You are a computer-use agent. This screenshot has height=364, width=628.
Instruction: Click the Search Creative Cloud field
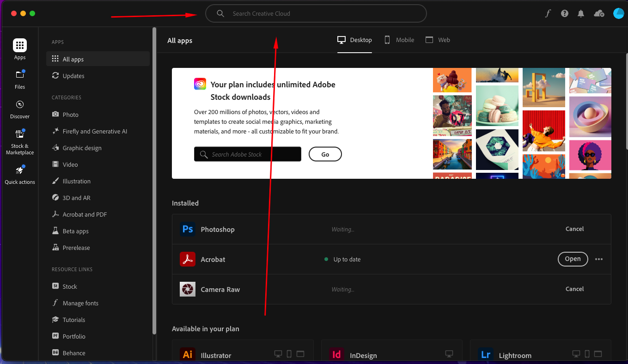tap(316, 13)
